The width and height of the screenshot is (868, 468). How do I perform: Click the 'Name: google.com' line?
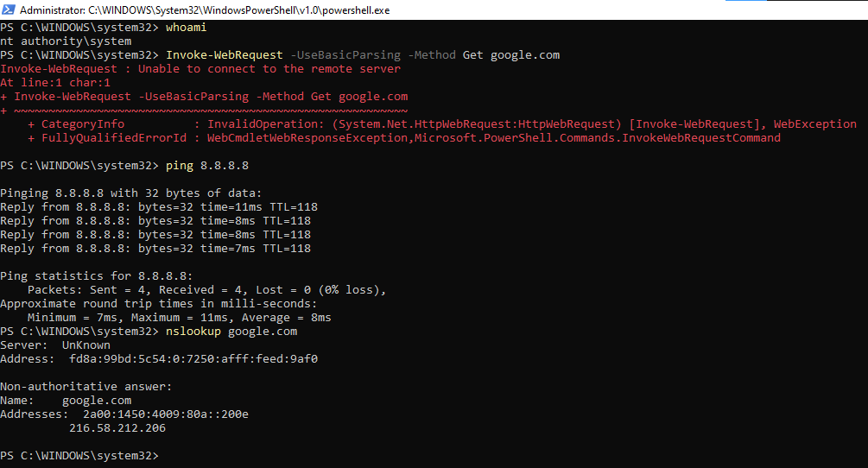66,401
